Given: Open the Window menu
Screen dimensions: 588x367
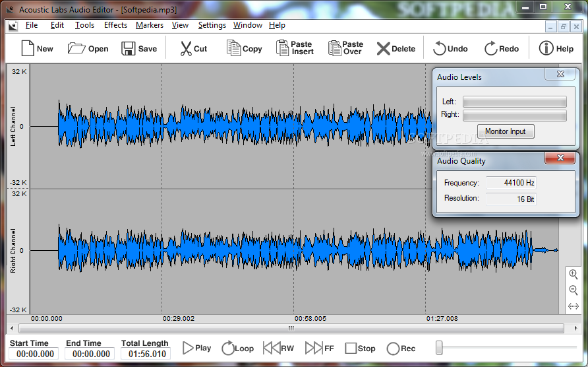Looking at the screenshot, I should [247, 25].
